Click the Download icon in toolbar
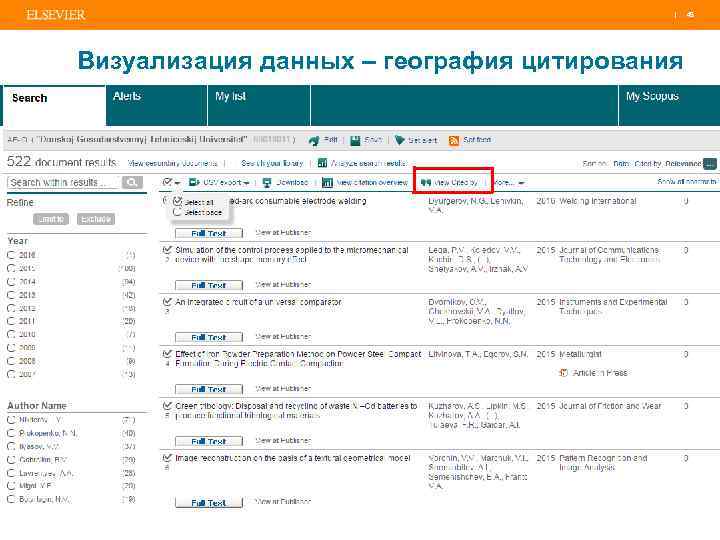The width and height of the screenshot is (720, 540). [267, 182]
